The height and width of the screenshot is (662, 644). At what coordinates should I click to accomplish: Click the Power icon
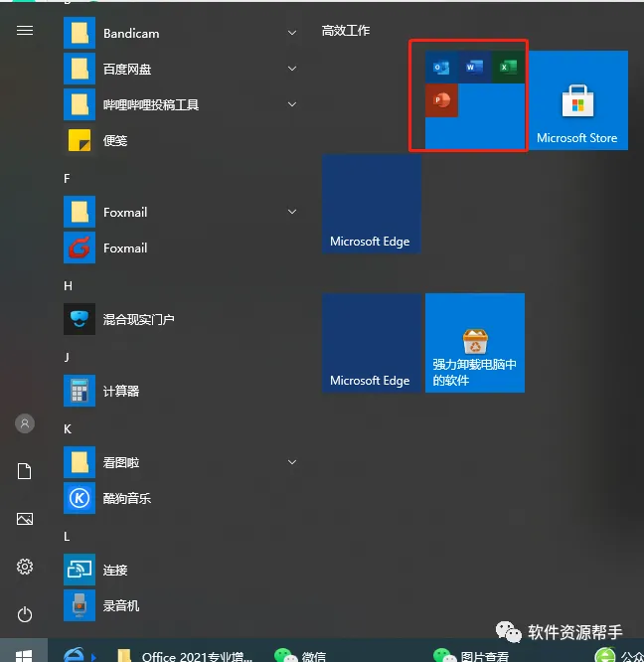pyautogui.click(x=25, y=614)
